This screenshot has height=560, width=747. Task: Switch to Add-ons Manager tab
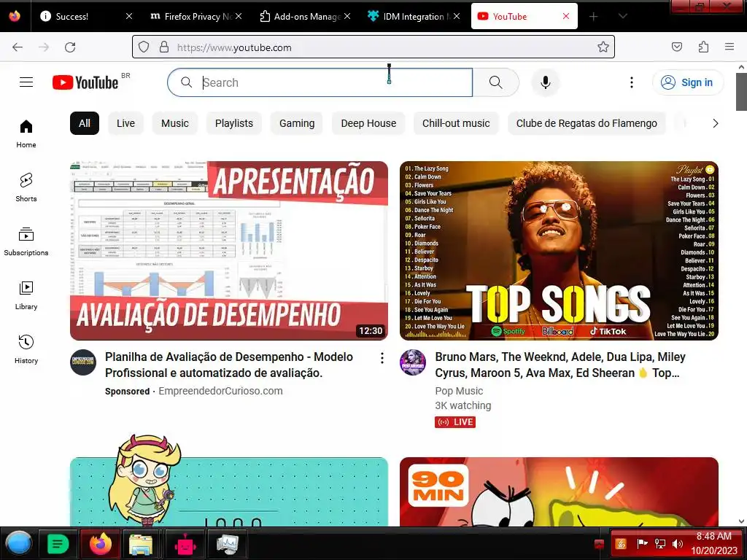(x=305, y=17)
